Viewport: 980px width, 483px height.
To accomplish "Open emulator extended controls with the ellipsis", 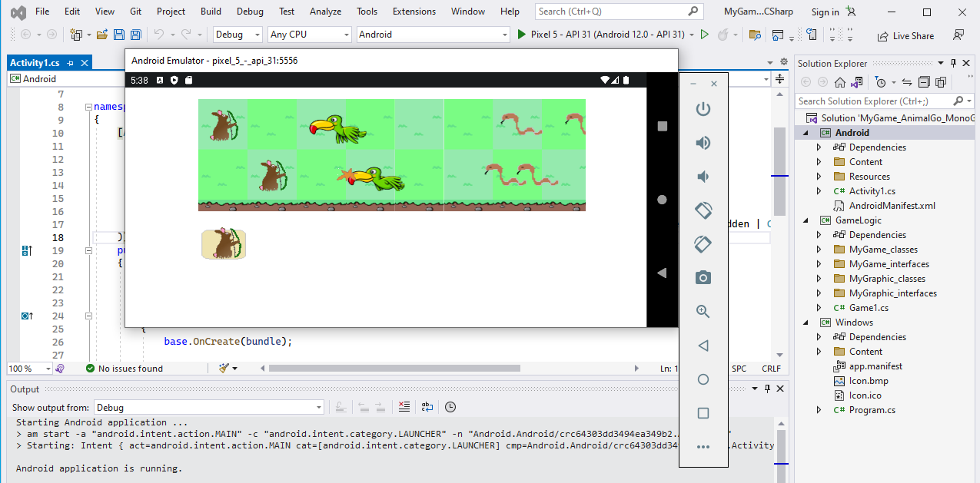I will [703, 446].
